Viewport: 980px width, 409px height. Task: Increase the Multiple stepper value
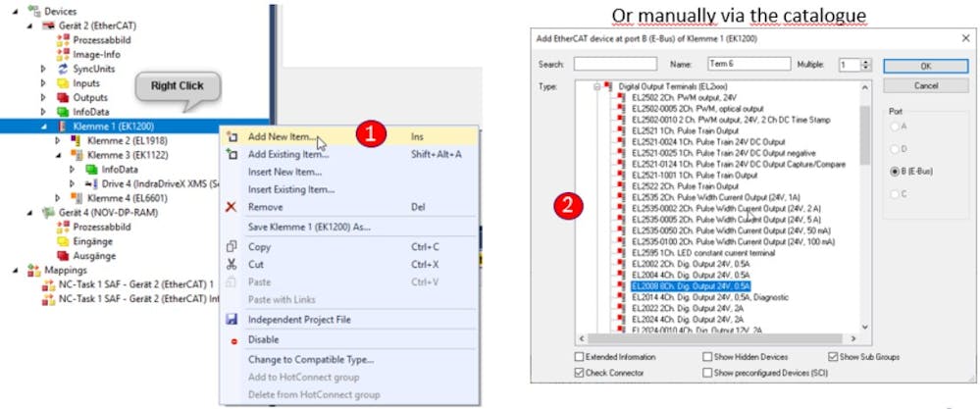[865, 62]
